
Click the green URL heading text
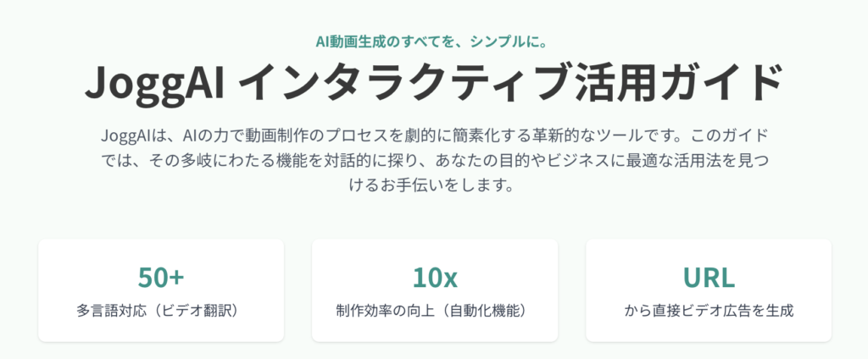[x=709, y=279]
